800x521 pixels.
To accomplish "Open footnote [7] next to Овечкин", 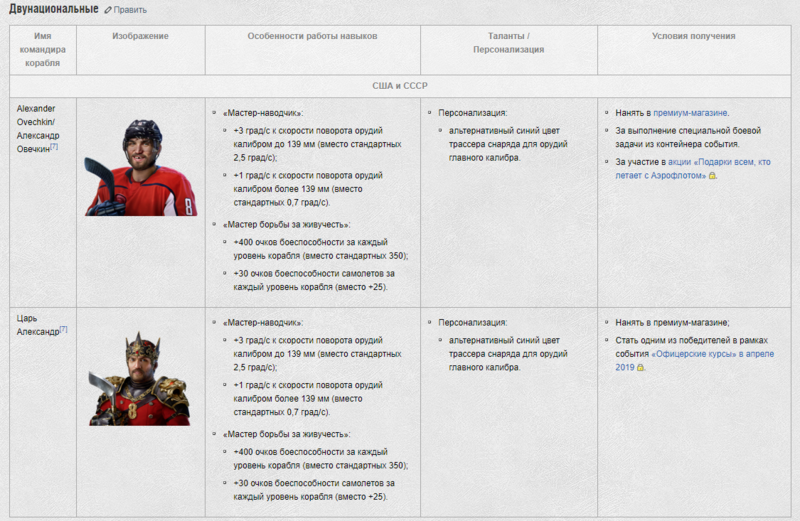I will pos(54,147).
